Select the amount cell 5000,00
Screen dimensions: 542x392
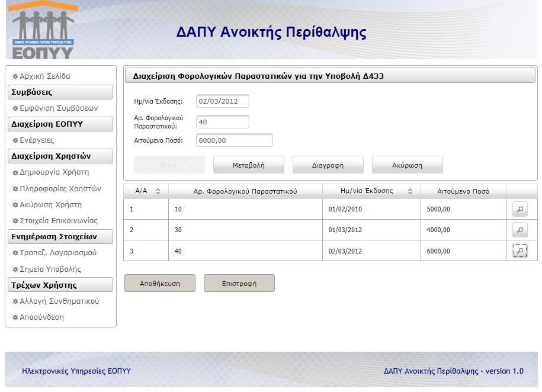point(464,209)
